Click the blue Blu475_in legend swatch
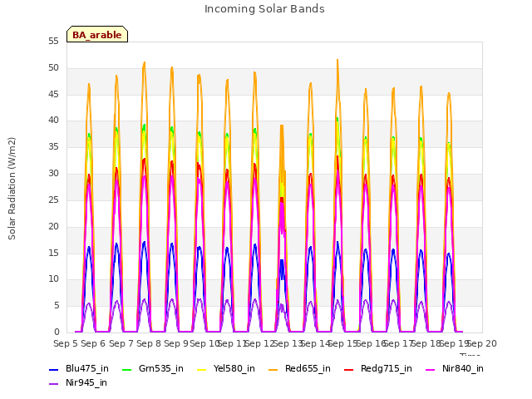Viewport: 532px width, 399px height. tap(53, 369)
